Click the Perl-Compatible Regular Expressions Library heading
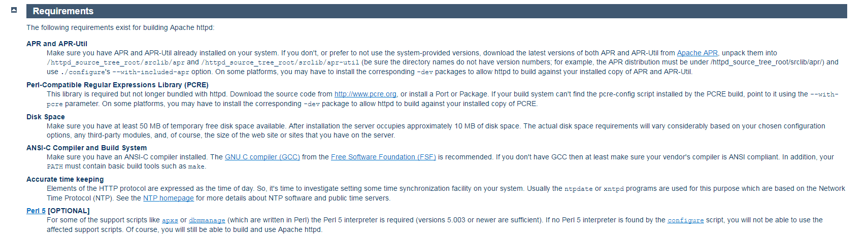This screenshot has width=868, height=234. 117,85
